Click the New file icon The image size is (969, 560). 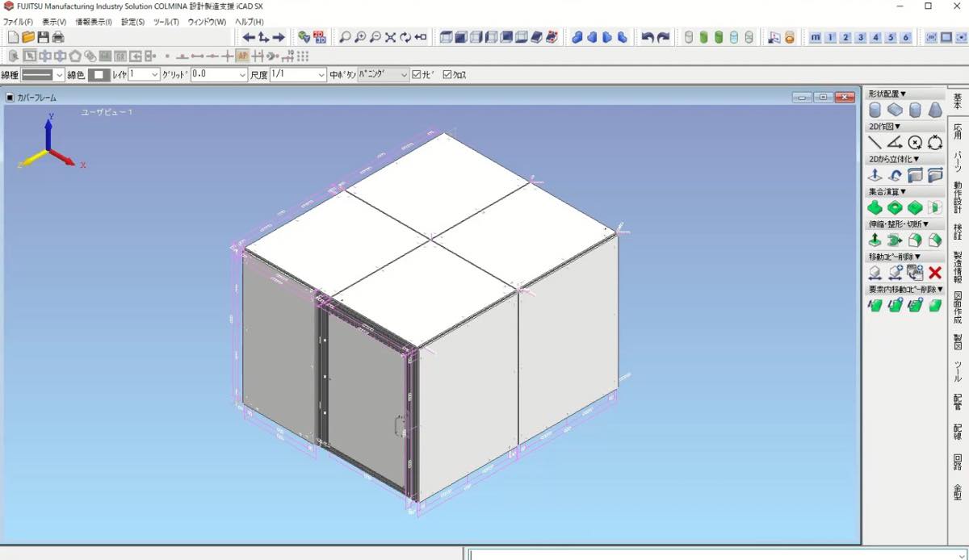pyautogui.click(x=12, y=37)
